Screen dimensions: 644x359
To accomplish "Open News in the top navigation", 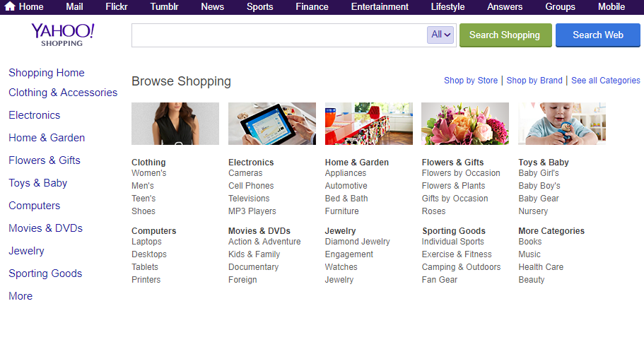I will [x=212, y=6].
